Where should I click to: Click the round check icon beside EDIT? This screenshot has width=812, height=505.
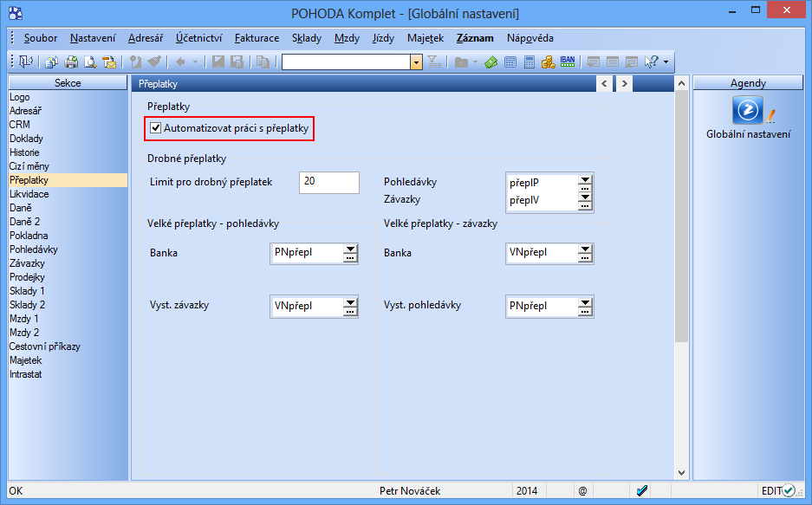tap(789, 490)
